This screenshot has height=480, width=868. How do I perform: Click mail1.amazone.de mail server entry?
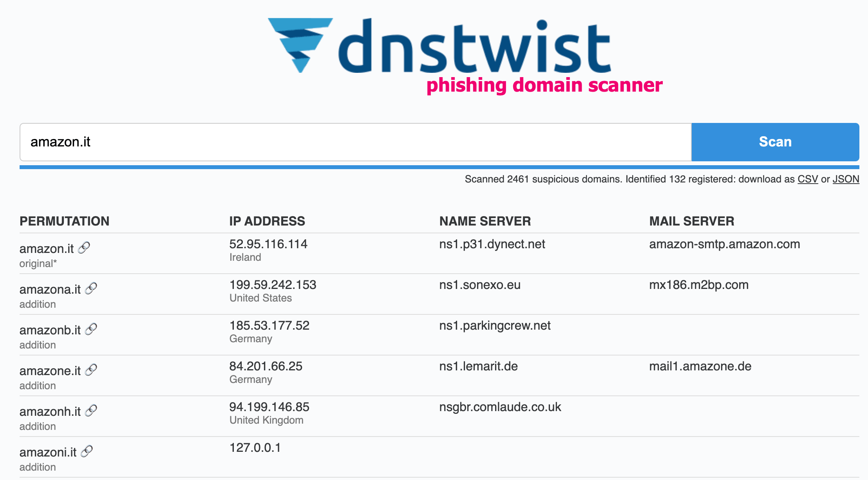tap(700, 366)
